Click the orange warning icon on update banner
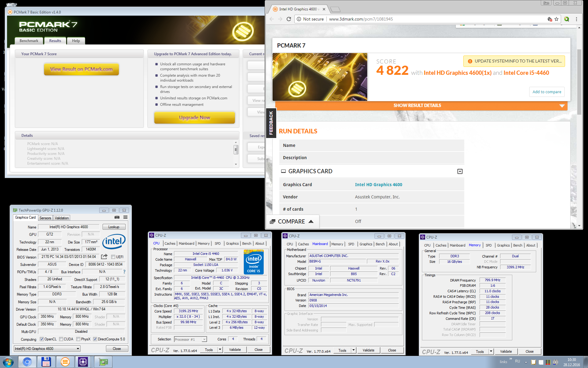 pos(470,61)
